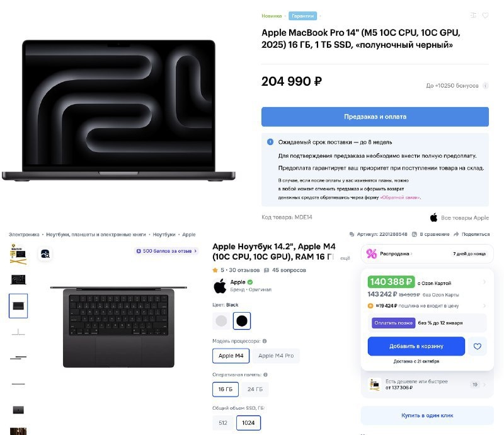This screenshot has width=504, height=435.
Task: Click Предзаказ и оплата button
Action: pos(375,117)
